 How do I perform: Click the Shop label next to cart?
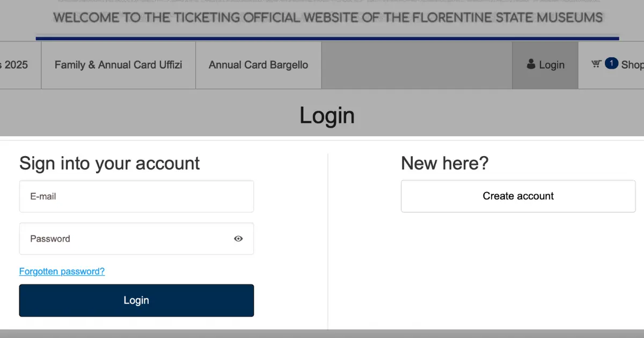[x=632, y=65]
